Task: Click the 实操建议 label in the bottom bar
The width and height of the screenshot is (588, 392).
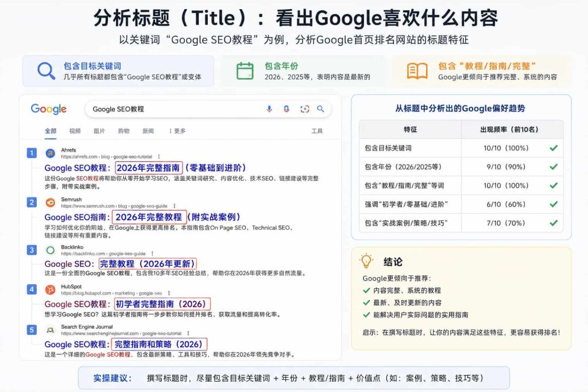Action: [x=112, y=378]
